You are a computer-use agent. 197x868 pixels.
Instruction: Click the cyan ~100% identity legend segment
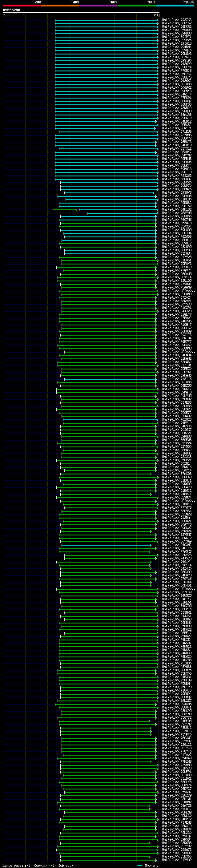[x=175, y=6]
